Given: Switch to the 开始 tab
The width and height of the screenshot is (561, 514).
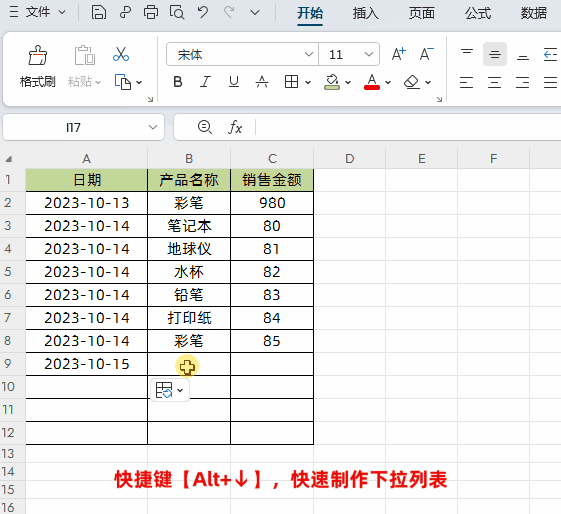Looking at the screenshot, I should point(310,13).
